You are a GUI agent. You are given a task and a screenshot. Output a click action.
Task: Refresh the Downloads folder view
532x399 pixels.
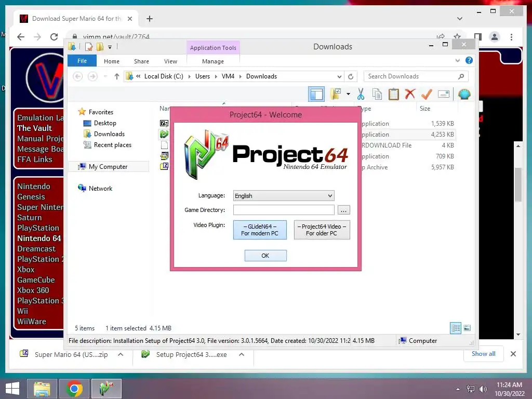click(351, 76)
